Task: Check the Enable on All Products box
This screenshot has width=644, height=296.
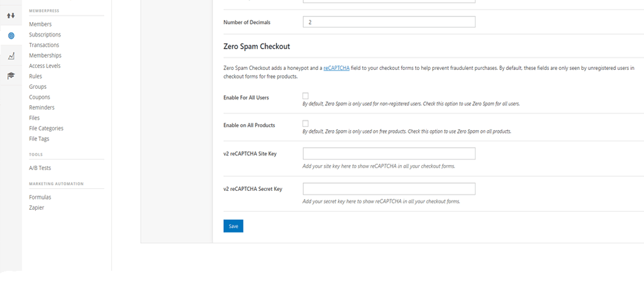Action: coord(306,123)
